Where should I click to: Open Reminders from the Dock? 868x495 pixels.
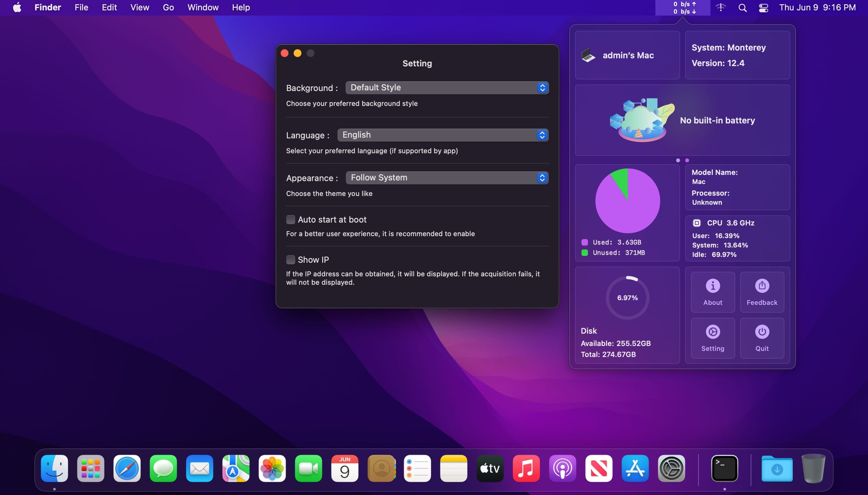tap(417, 468)
